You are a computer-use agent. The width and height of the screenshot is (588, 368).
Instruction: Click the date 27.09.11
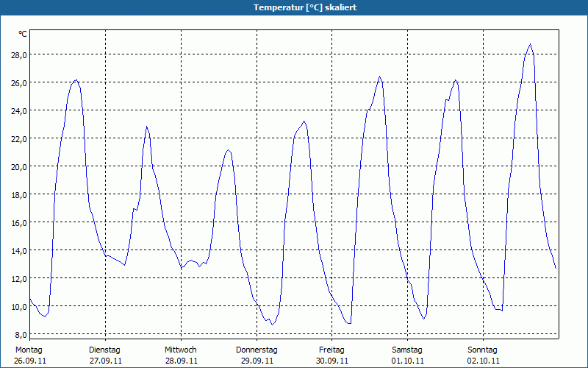coord(106,361)
